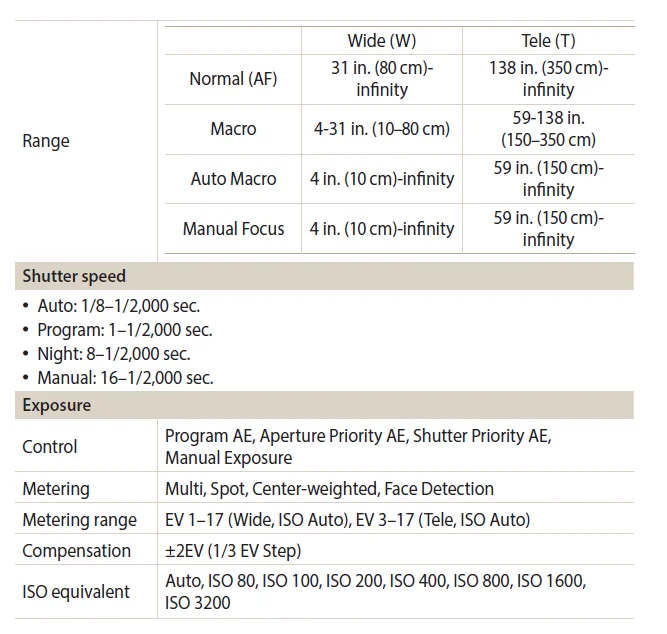Click the Auto Macro row label
Screen dimensions: 667x634
(233, 179)
